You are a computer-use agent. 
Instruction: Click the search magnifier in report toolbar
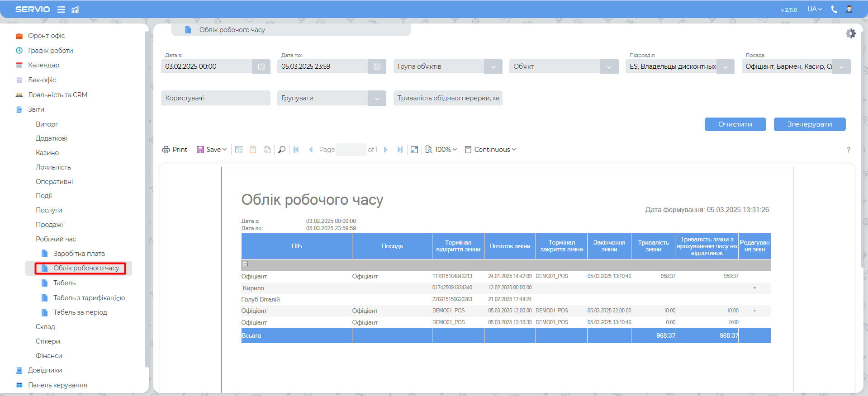(x=282, y=150)
